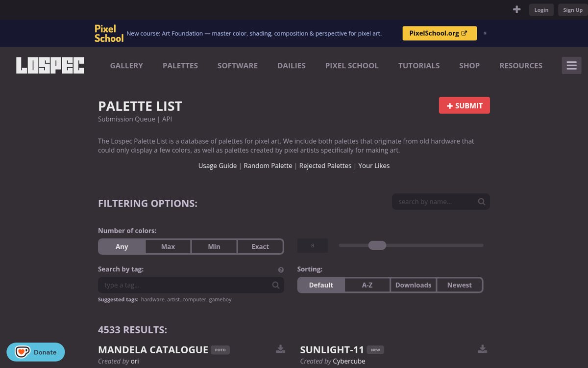588x368 pixels.
Task: Download the Mandela Catalogue palette
Action: (280, 349)
